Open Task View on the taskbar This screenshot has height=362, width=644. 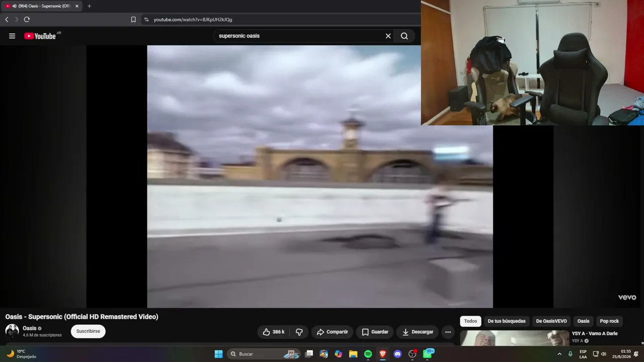[309, 354]
